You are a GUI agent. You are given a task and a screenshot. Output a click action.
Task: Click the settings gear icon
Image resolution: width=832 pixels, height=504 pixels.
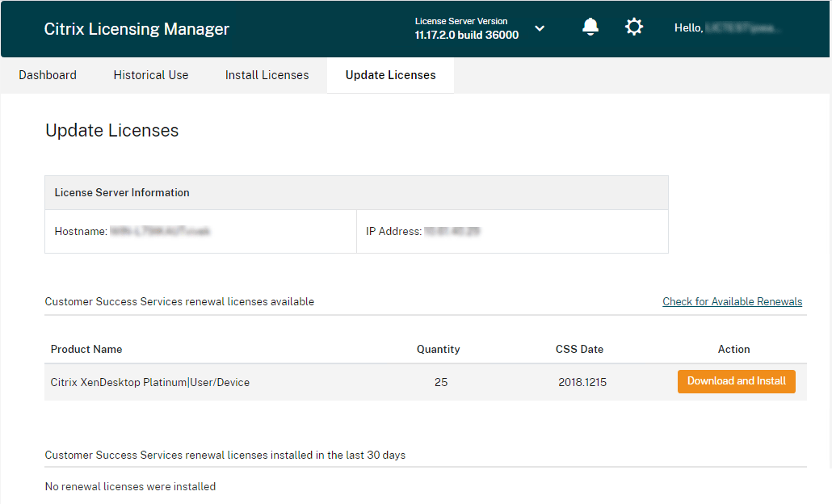pyautogui.click(x=634, y=27)
